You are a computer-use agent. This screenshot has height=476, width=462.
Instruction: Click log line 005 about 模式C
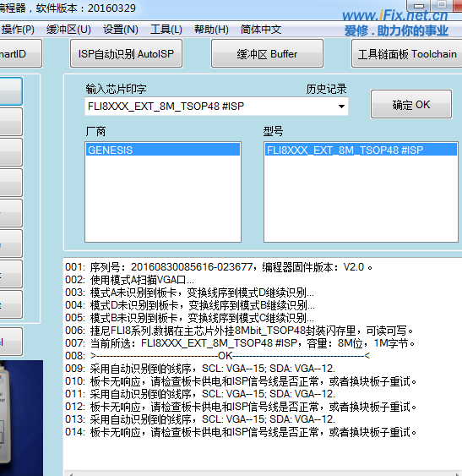click(x=189, y=318)
